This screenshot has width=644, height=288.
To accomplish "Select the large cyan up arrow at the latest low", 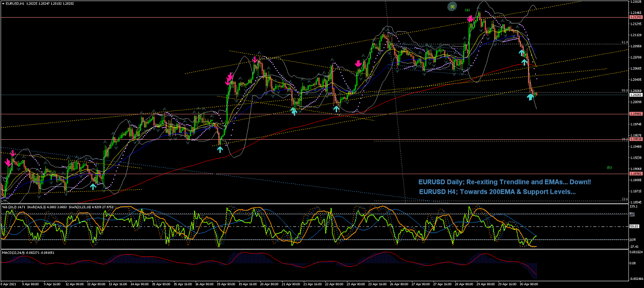I will coord(530,96).
